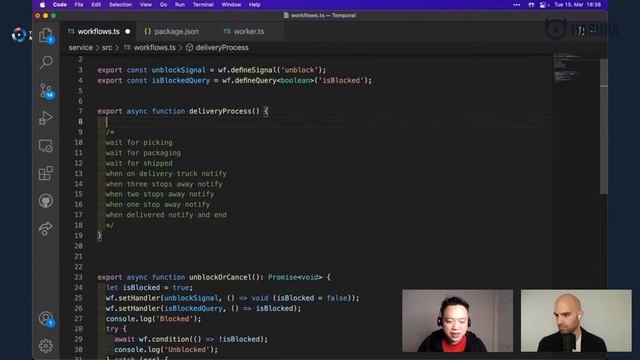Click comment 'when two stops away notify'

coord(160,194)
